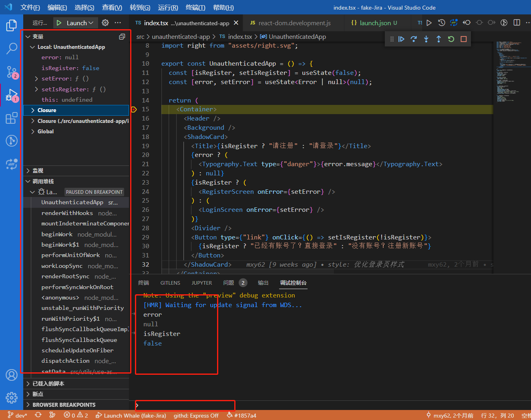This screenshot has height=420, width=531.
Task: Open the Git Graph icon in activity bar
Action: [12, 141]
